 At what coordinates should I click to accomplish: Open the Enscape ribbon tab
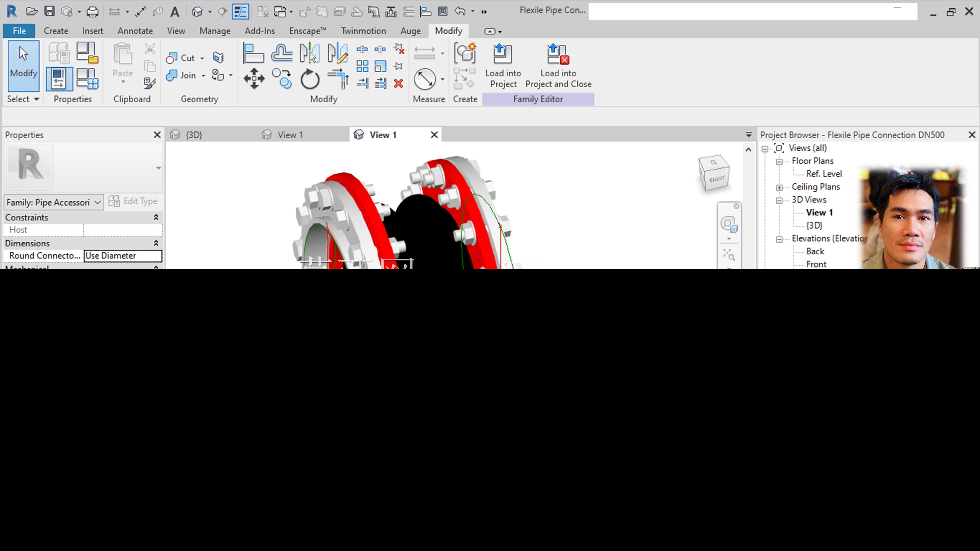(x=307, y=31)
